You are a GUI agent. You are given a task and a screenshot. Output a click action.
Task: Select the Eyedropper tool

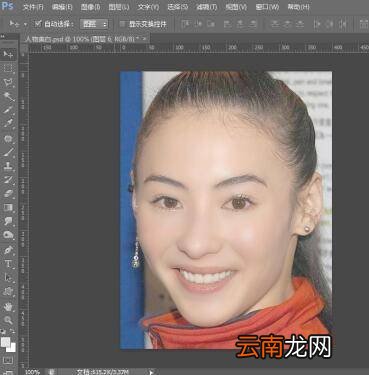8,124
